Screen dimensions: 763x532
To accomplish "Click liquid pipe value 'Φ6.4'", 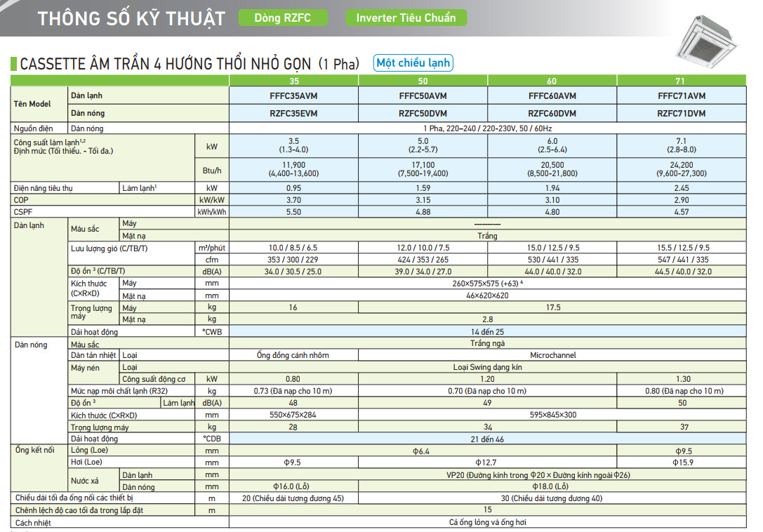I will 421,451.
